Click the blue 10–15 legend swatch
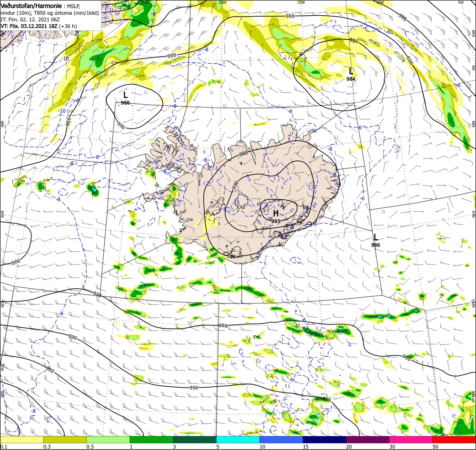The image size is (476, 450). tap(281, 440)
